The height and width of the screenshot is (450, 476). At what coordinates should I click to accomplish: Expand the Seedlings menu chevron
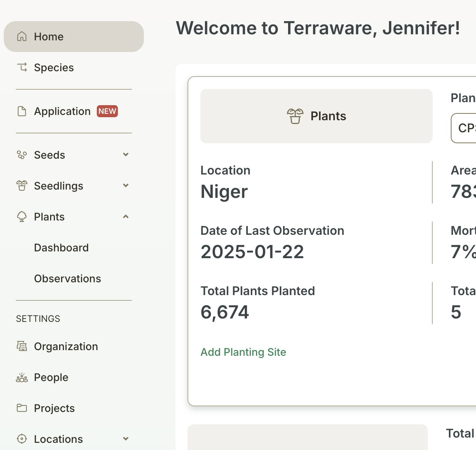point(126,185)
